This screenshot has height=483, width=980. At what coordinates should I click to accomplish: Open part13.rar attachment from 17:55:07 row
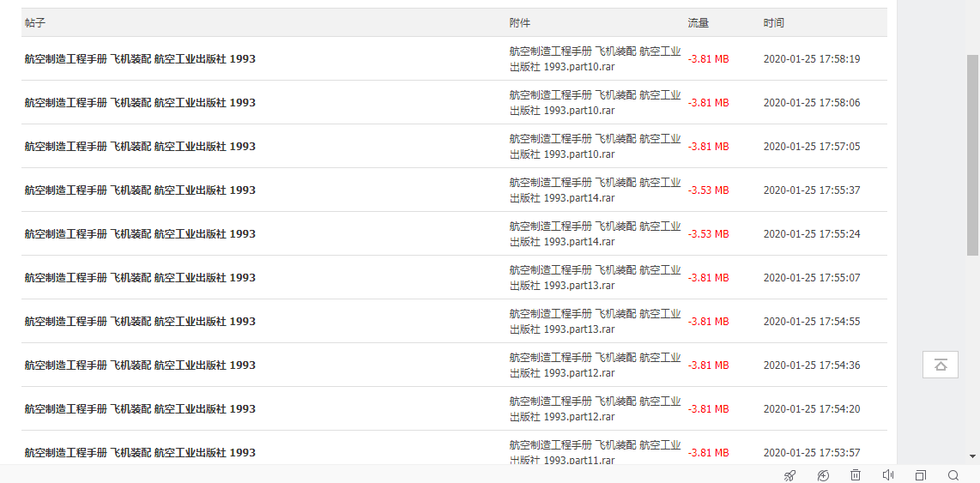(x=595, y=278)
